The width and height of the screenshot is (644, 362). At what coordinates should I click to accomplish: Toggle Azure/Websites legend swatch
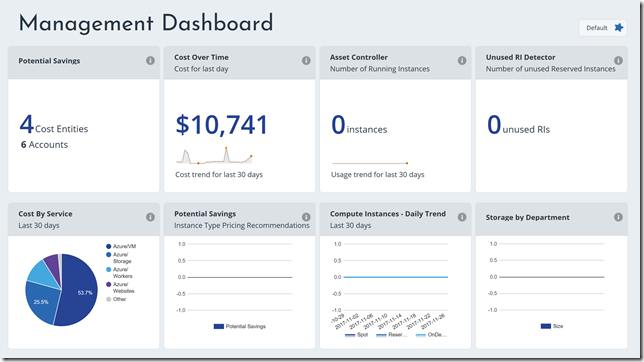[108, 284]
